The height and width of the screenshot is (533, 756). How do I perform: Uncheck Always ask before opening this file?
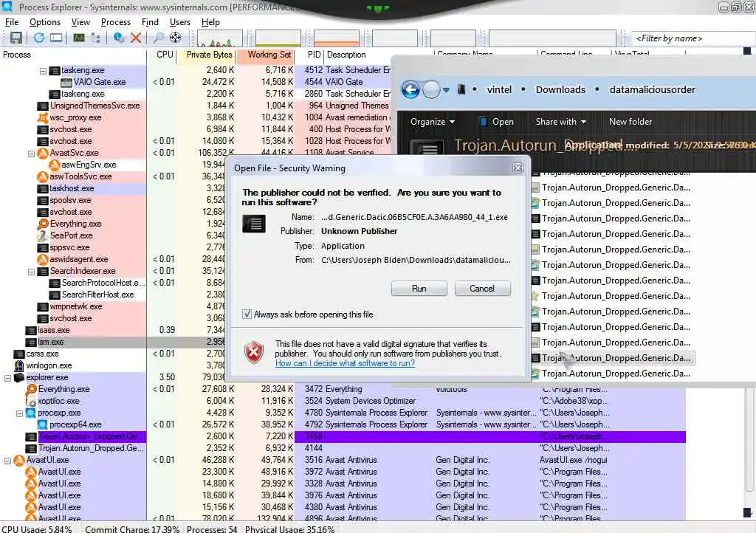click(247, 314)
